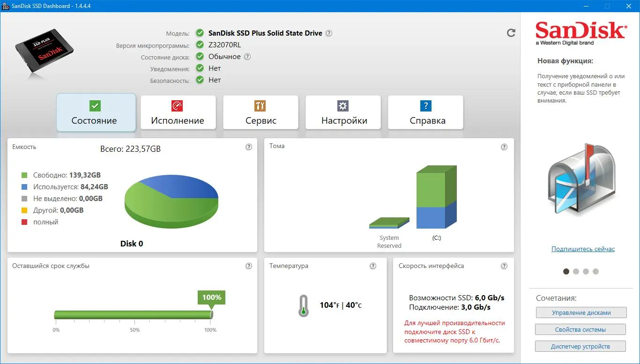Click the red полный legend swatch

[x=24, y=222]
